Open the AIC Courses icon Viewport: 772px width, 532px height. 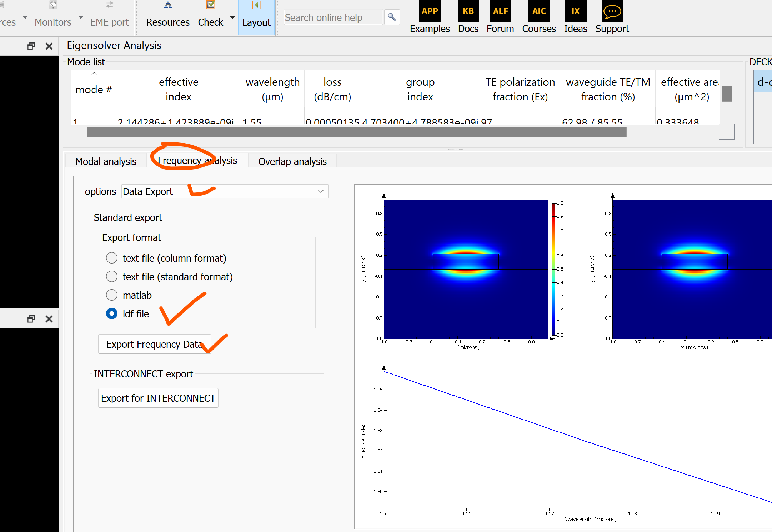539,12
